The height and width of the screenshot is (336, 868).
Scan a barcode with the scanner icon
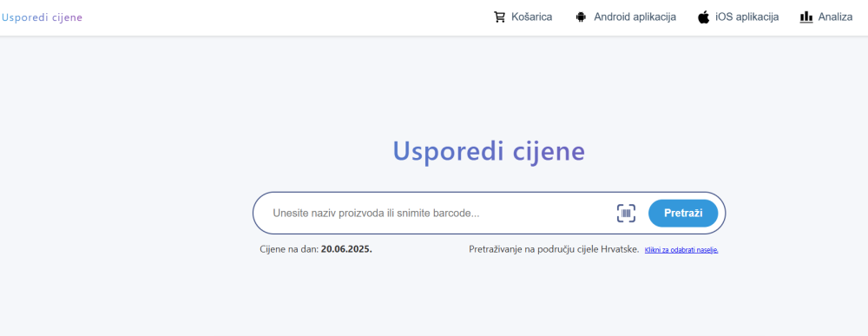(626, 213)
